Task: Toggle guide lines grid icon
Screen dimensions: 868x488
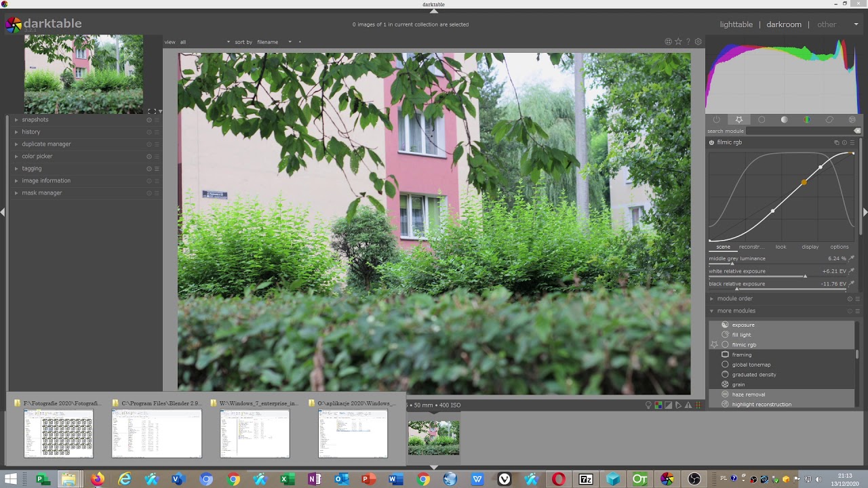Action: click(698, 405)
